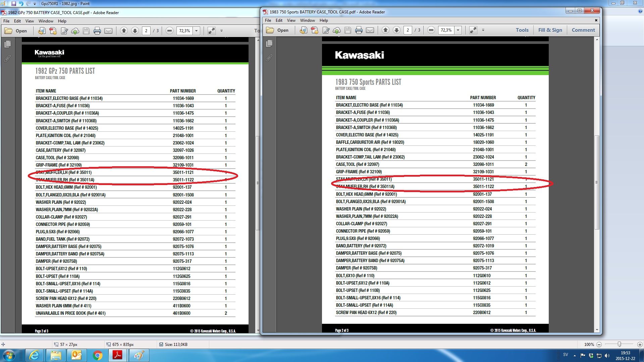Click email envelope icon in 1983 Sports window

(x=370, y=30)
